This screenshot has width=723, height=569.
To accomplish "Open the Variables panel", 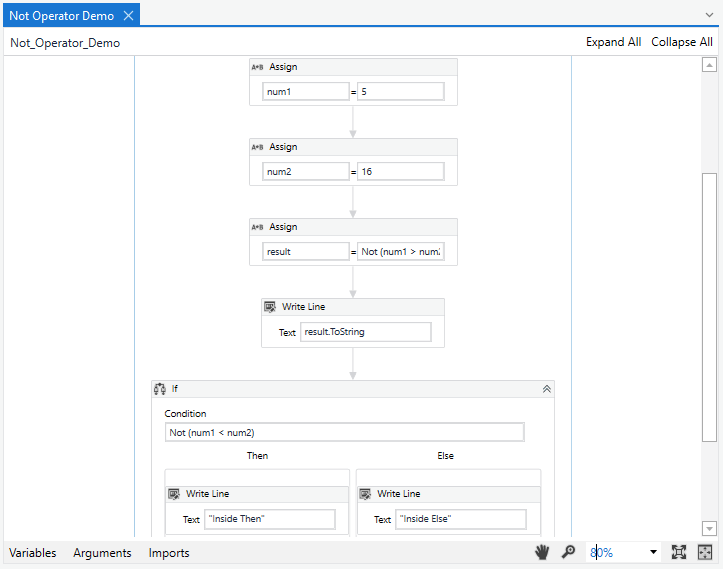I will [x=33, y=553].
